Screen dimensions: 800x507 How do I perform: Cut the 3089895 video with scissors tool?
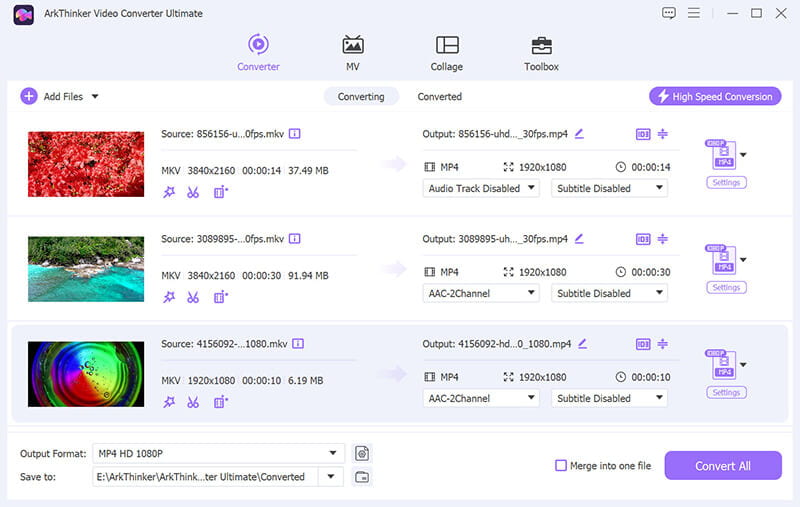point(193,297)
